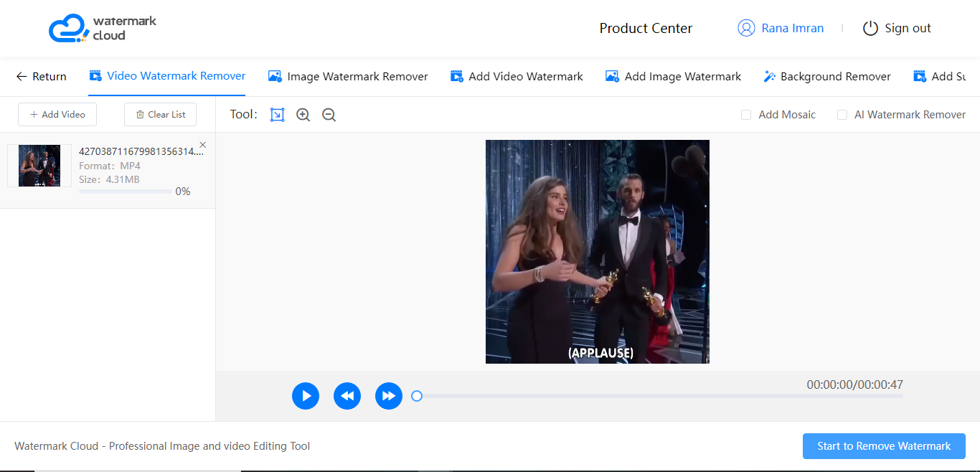Click the playback seek slider handle
The image size is (980, 472).
coord(417,396)
